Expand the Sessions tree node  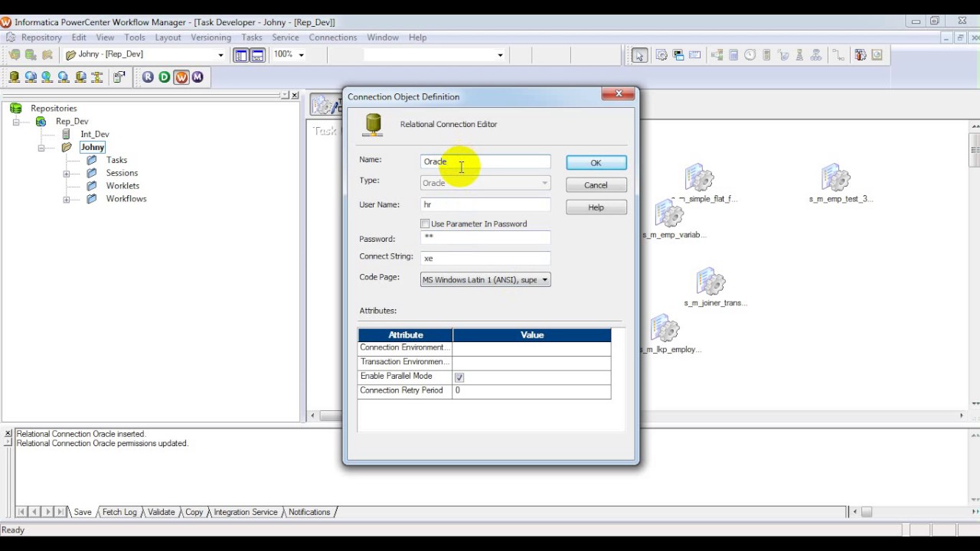pyautogui.click(x=67, y=174)
